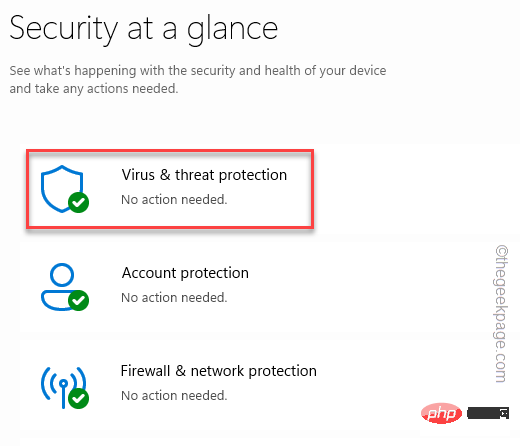
Task: Click 'No action needed.' under Virus & threat
Action: coord(174,200)
